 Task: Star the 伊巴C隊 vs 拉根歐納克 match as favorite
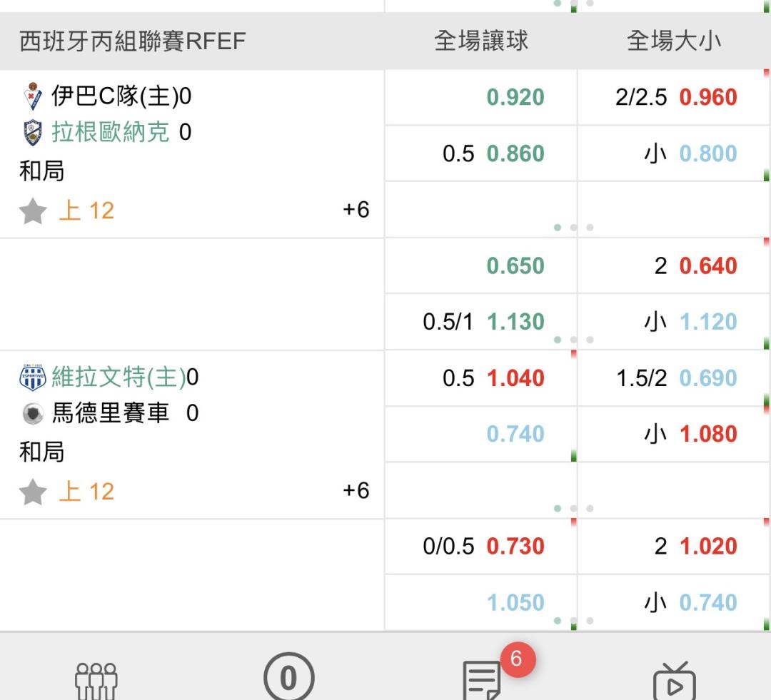point(33,211)
